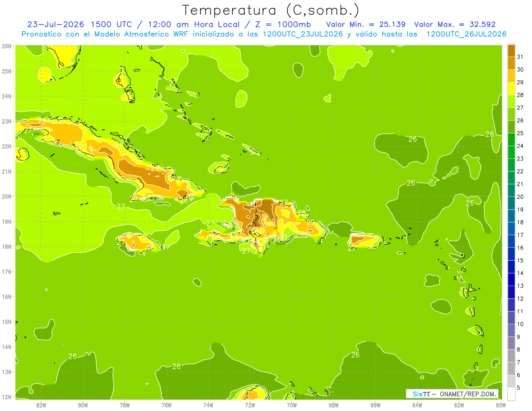This screenshot has height=411, width=532.
Task: Click legend value 17
Action: 520,235
